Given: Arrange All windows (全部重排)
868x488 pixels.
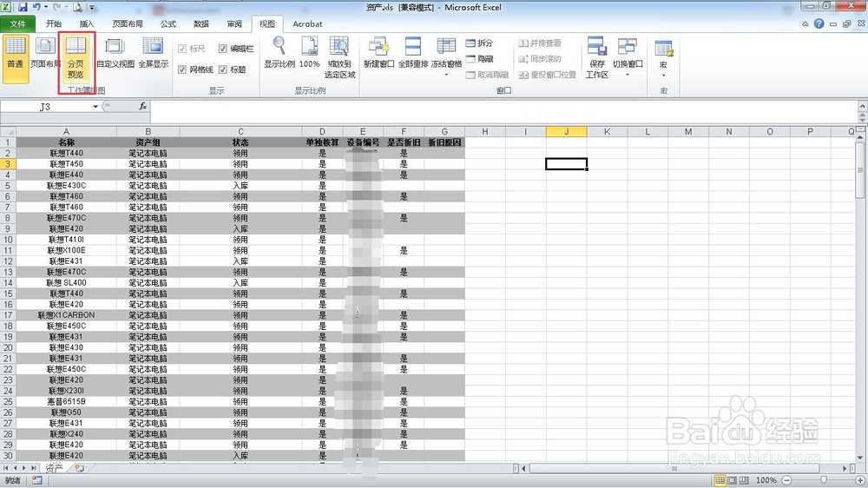Looking at the screenshot, I should pos(413,53).
